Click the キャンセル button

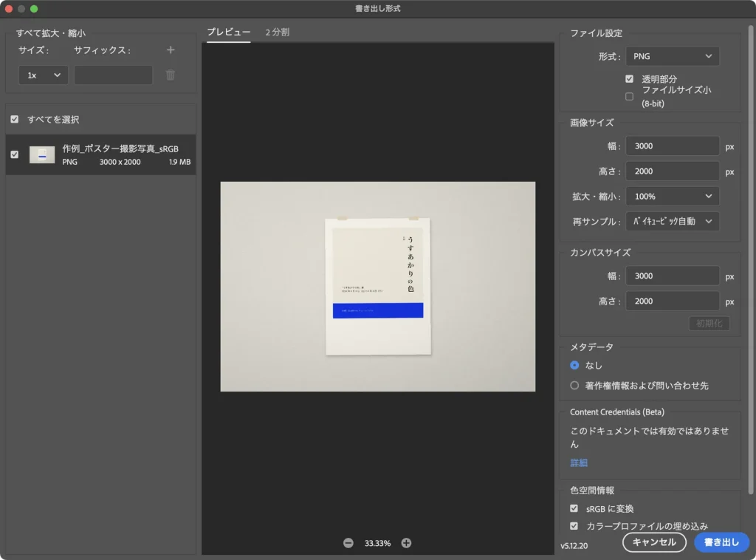(654, 542)
